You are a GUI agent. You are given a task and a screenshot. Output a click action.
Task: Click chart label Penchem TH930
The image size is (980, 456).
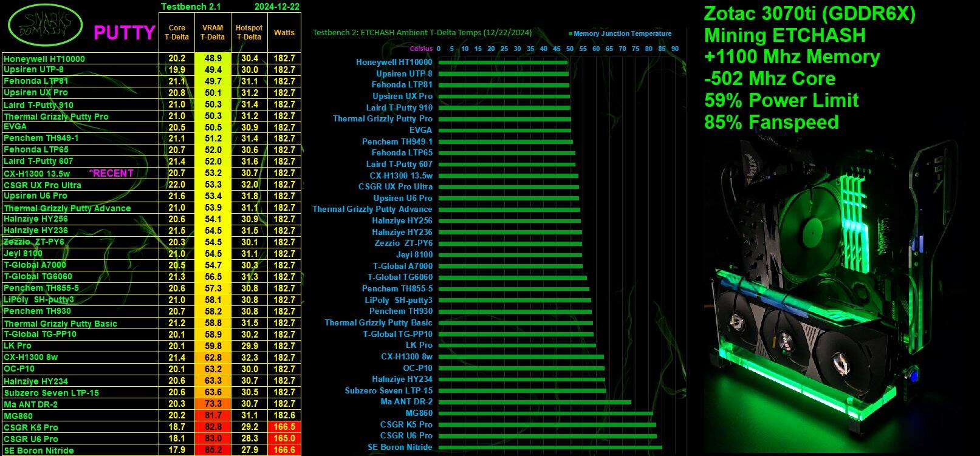click(401, 311)
